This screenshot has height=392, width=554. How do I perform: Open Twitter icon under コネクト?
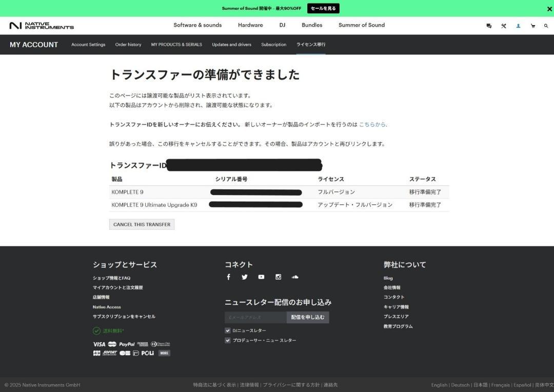tap(245, 277)
